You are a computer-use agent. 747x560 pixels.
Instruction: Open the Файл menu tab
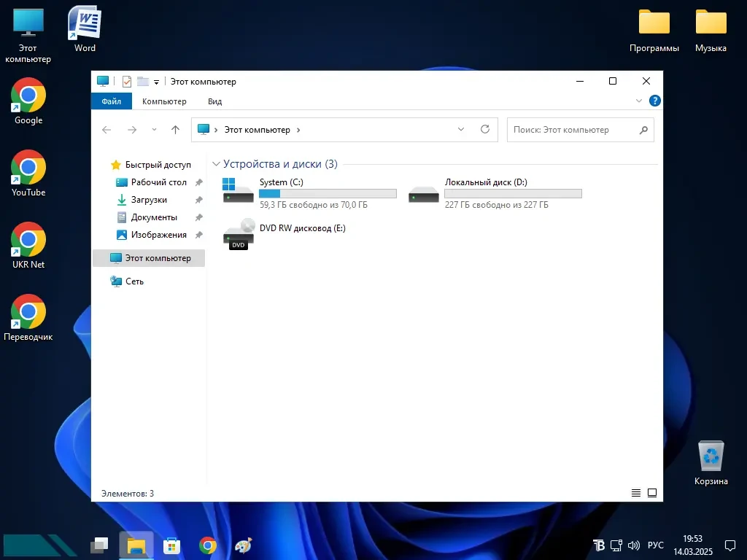111,101
